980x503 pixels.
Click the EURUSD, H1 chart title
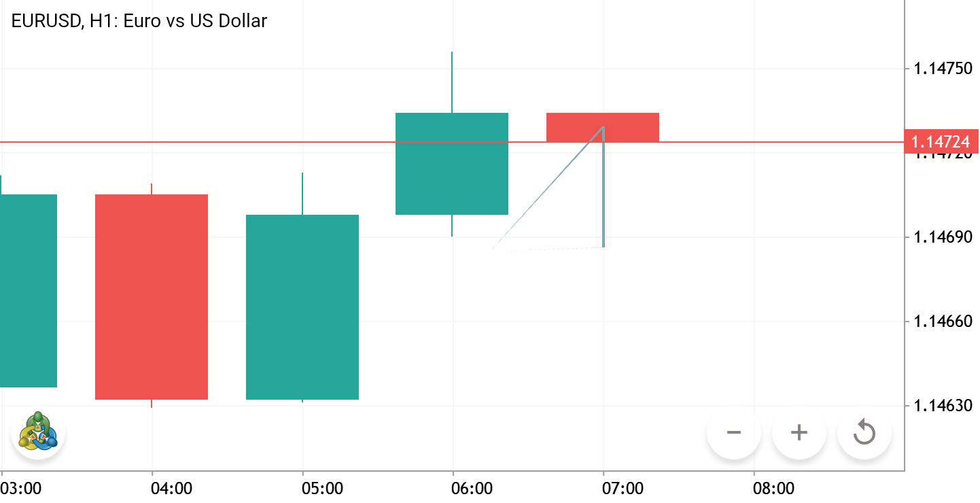(x=139, y=20)
